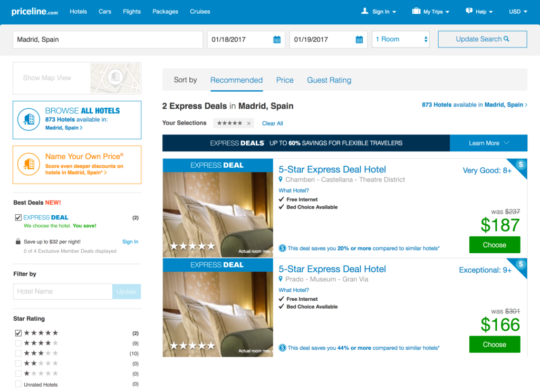
Task: Click the Name Your Own Price icon
Action: (x=28, y=164)
